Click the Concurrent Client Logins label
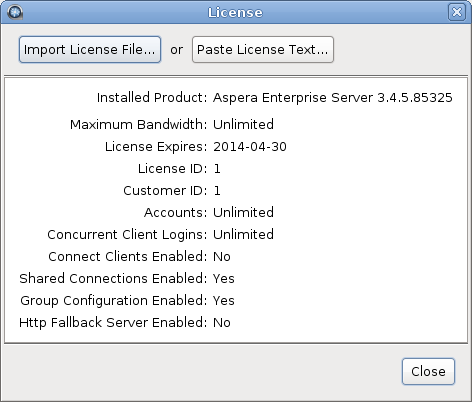 pyautogui.click(x=127, y=235)
